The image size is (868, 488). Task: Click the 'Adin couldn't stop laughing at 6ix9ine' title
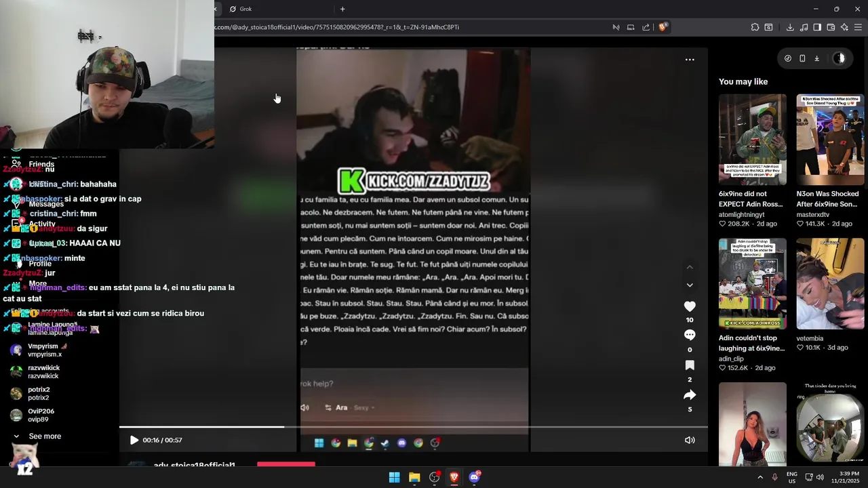[751, 343]
